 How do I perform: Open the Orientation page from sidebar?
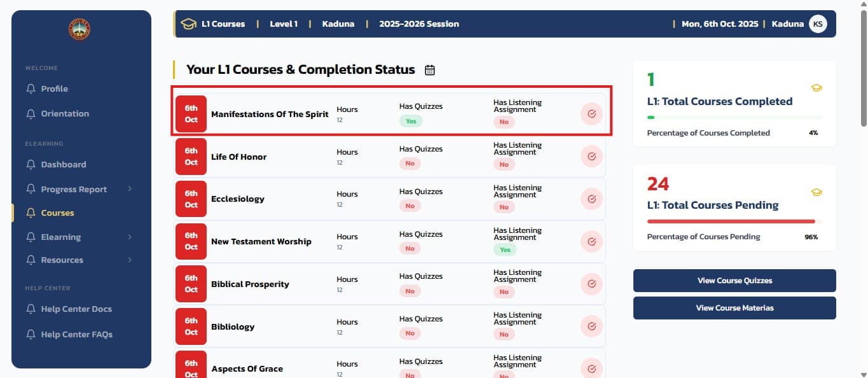coord(66,113)
